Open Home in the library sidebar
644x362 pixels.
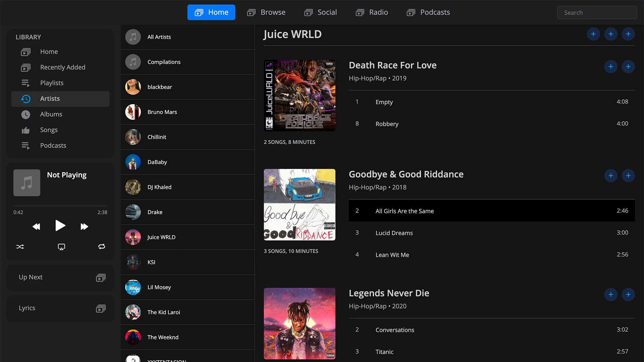(x=60, y=52)
